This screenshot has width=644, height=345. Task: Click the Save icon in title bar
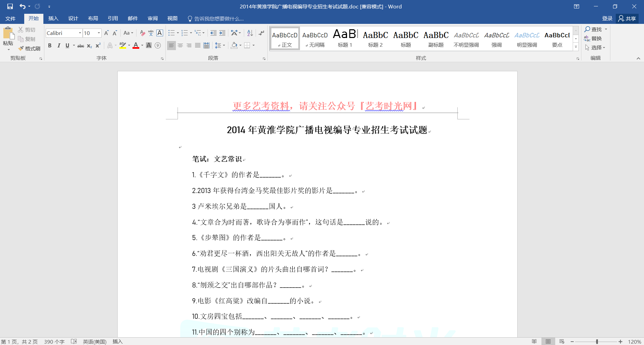click(x=10, y=6)
